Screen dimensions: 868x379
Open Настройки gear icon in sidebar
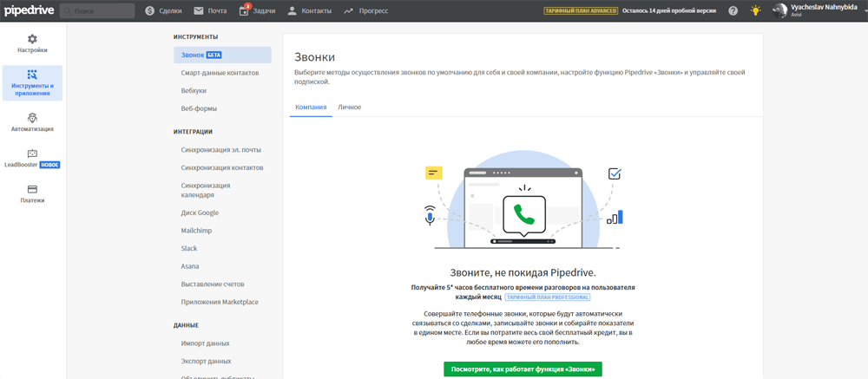pos(32,39)
